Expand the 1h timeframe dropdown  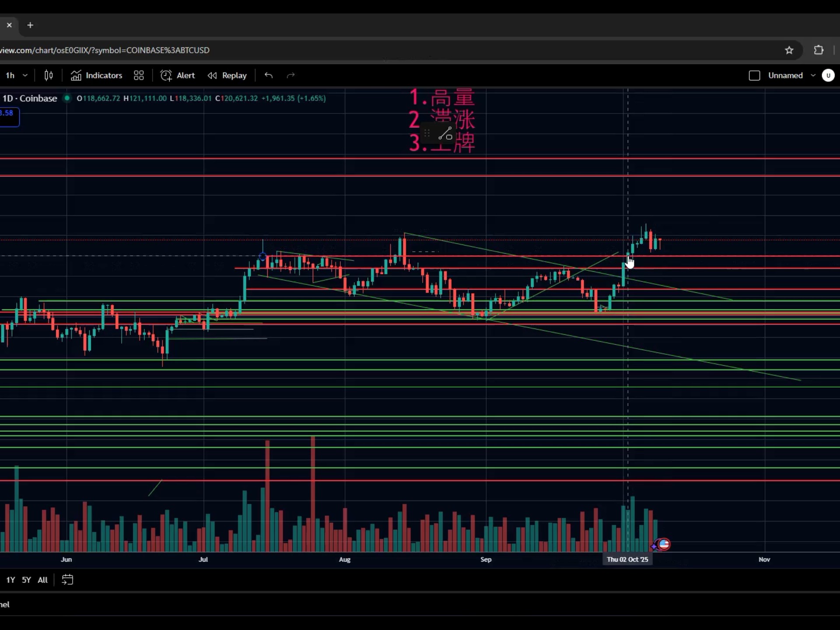(25, 75)
